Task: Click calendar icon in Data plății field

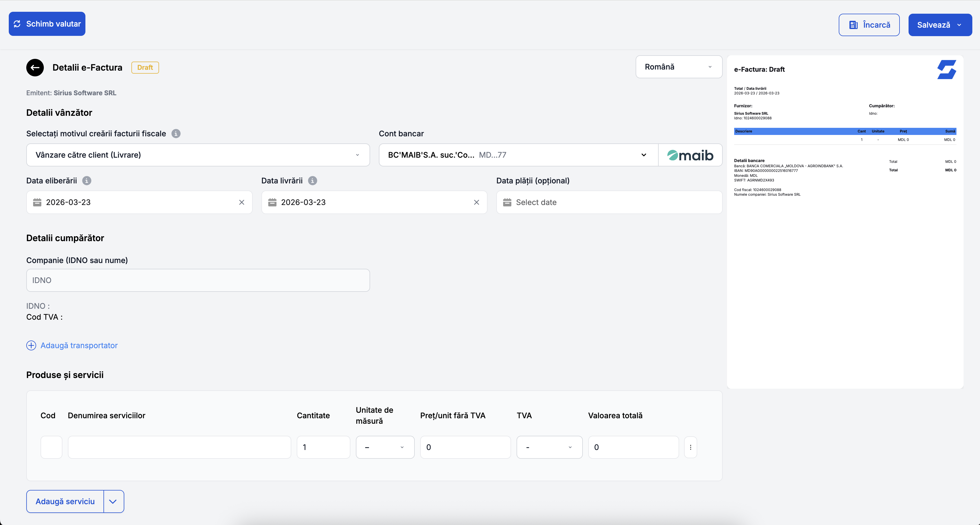Action: click(x=507, y=202)
